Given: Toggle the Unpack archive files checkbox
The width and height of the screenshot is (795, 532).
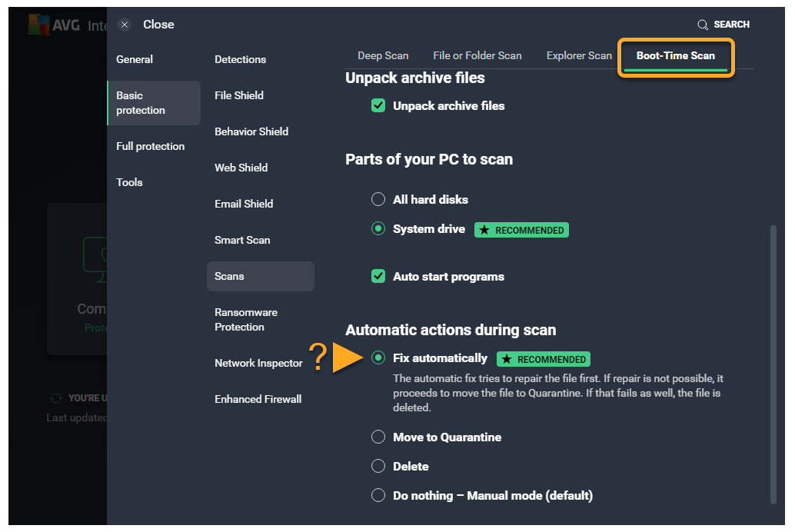Looking at the screenshot, I should (x=378, y=106).
